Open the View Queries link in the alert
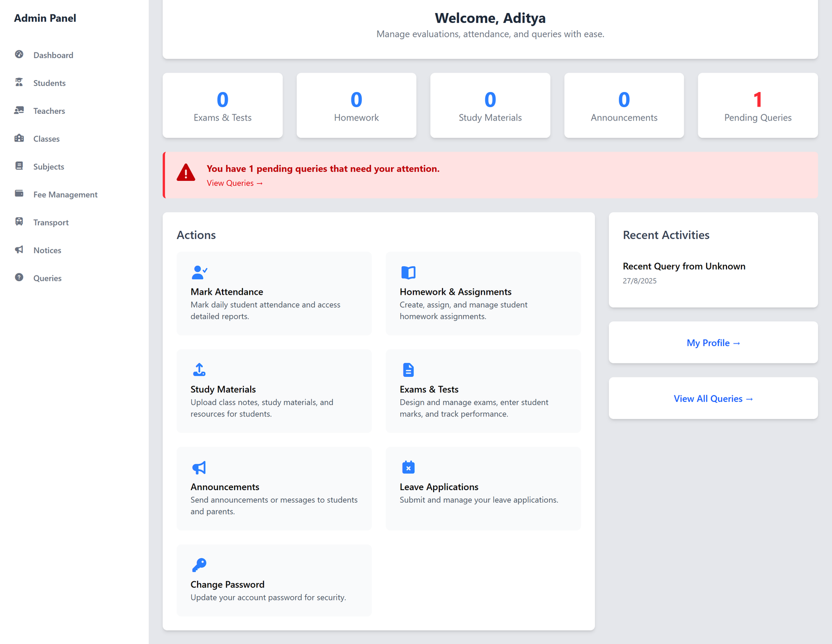The image size is (832, 644). 235,183
